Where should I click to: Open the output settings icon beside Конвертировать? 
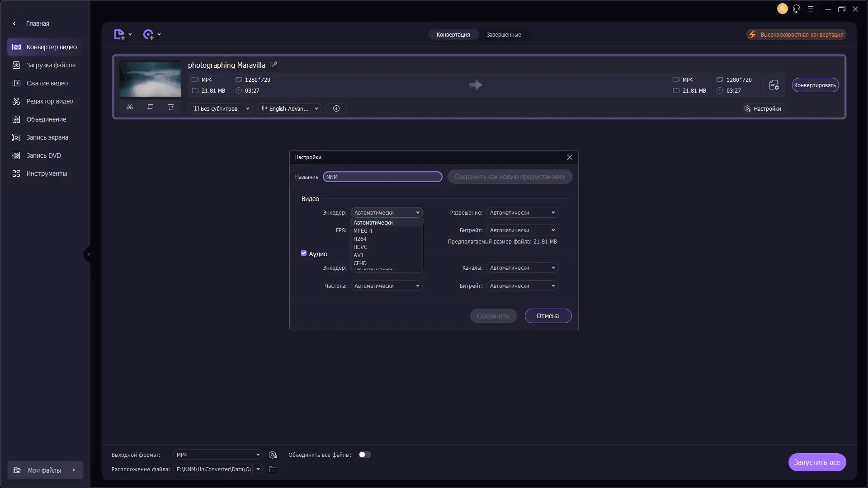774,85
